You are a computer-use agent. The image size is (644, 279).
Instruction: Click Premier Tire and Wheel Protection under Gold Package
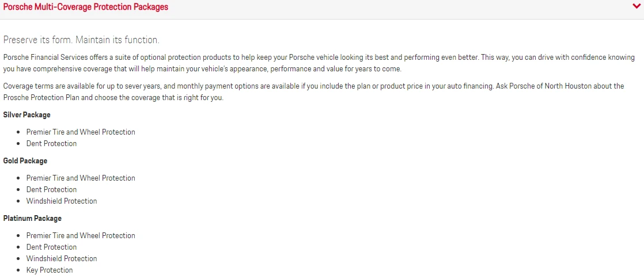point(81,178)
